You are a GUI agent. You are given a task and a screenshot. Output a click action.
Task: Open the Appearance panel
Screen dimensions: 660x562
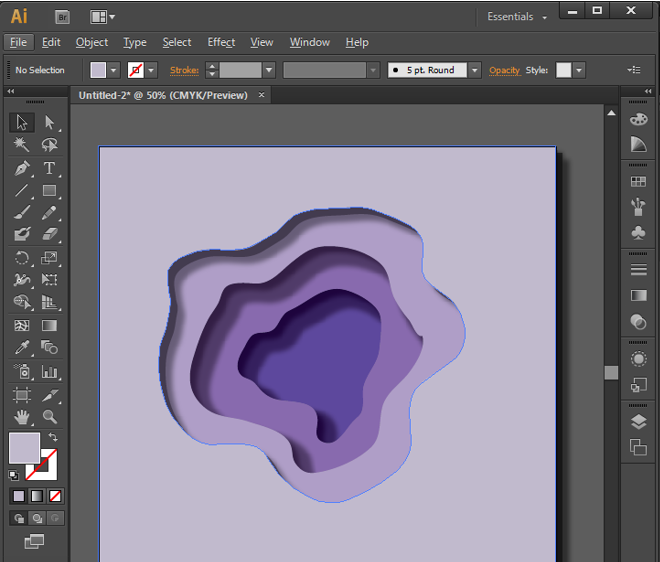click(639, 359)
